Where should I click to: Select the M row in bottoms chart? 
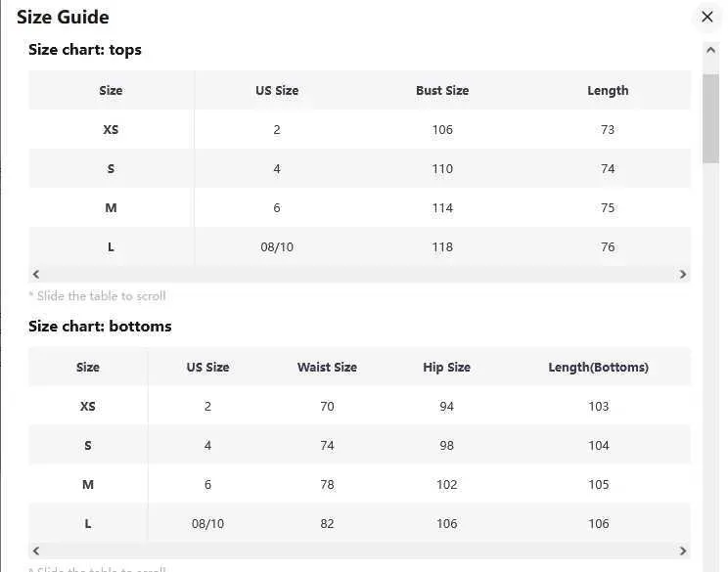[88, 485]
